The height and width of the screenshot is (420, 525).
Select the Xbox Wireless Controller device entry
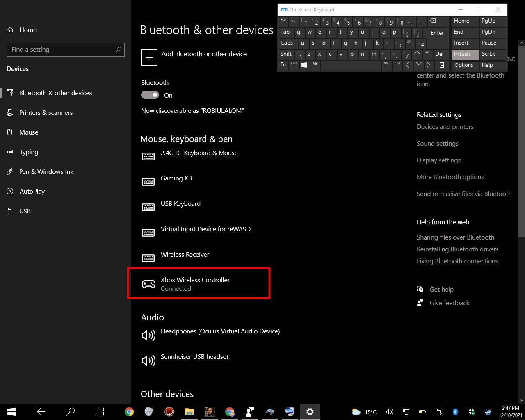tap(199, 283)
